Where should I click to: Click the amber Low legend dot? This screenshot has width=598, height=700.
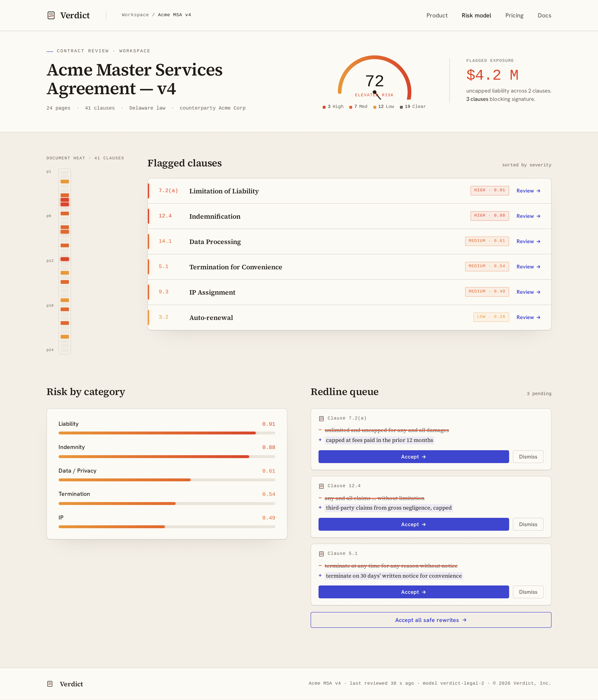click(x=375, y=107)
